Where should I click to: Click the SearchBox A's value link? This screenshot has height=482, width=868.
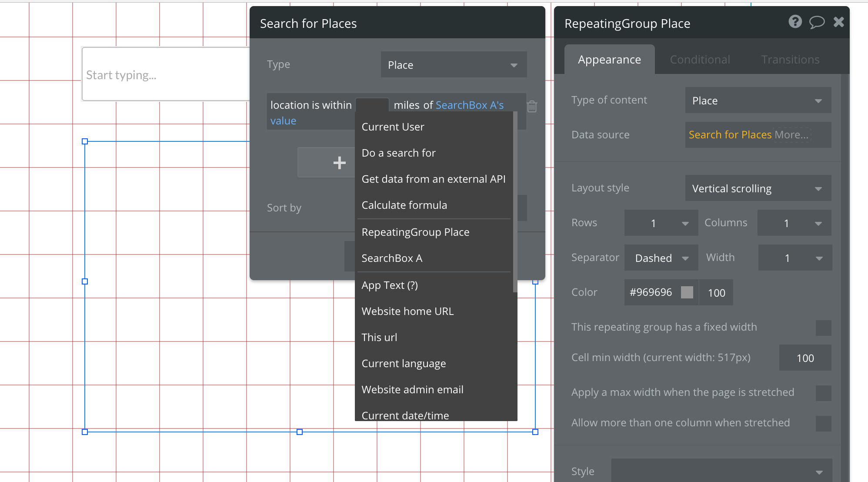(x=469, y=105)
